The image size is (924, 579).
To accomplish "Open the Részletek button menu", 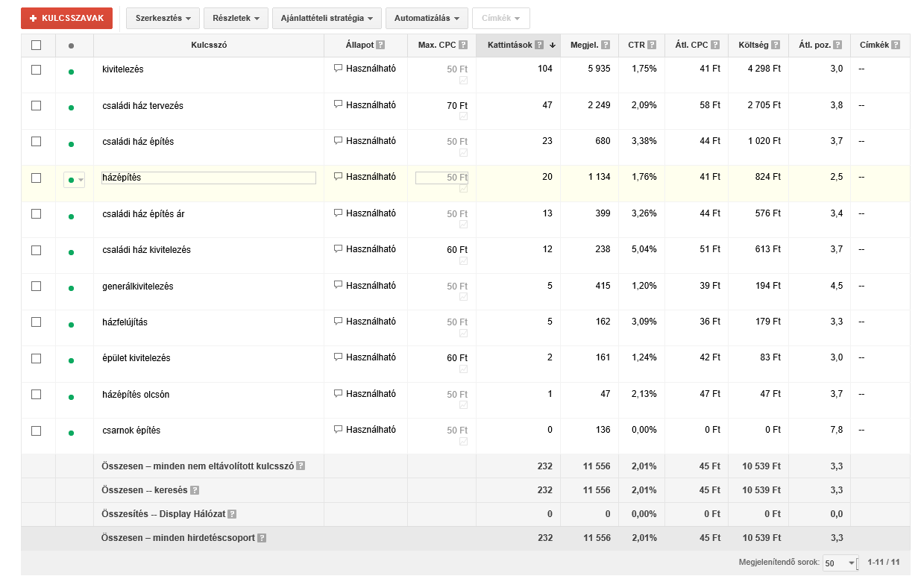I will point(236,18).
